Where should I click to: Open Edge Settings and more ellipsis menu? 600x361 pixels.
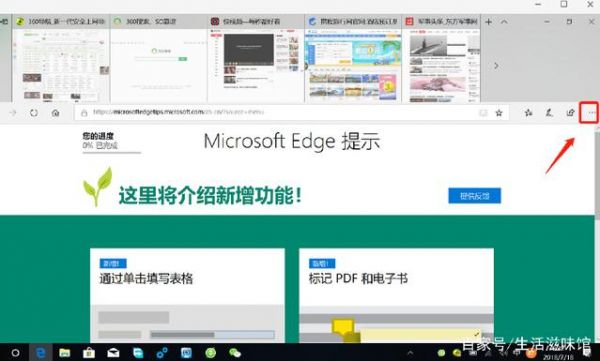pos(591,113)
